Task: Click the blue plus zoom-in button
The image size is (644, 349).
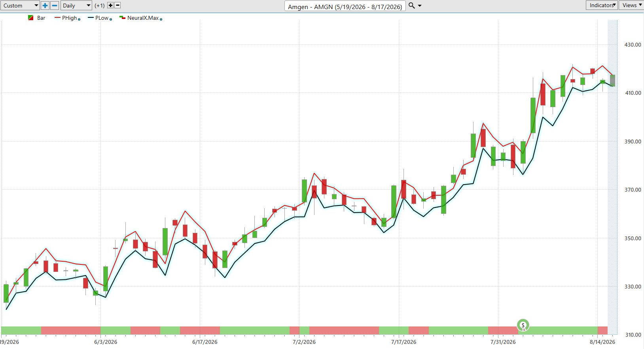Action: [x=45, y=6]
